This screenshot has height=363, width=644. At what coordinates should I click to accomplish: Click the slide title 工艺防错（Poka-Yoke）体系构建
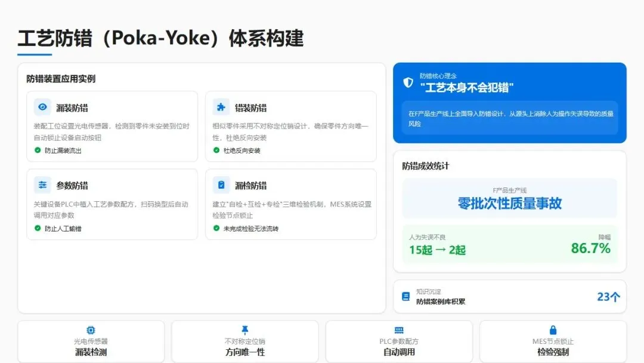coord(160,38)
